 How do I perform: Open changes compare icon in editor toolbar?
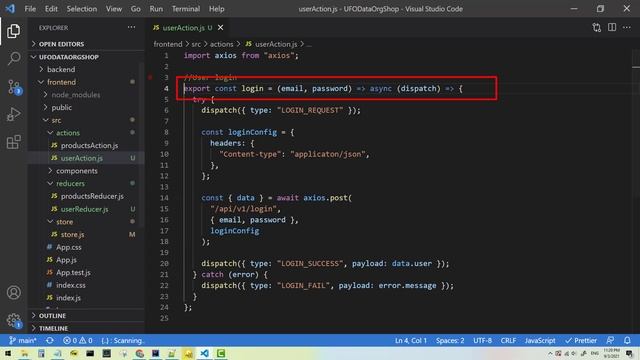pos(596,27)
